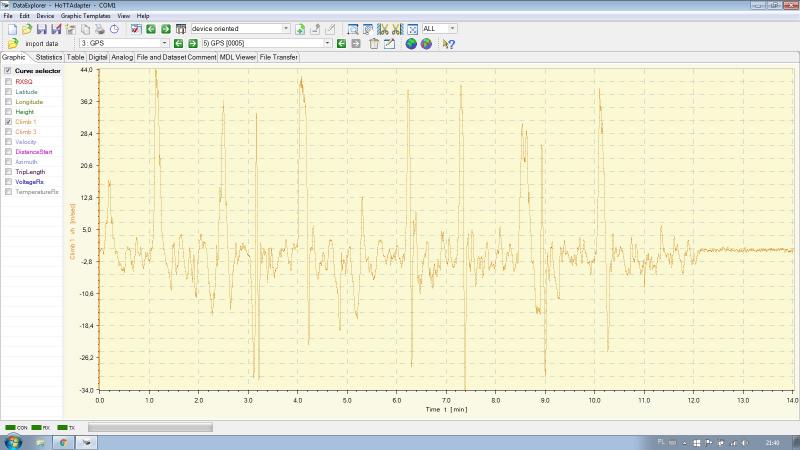The width and height of the screenshot is (800, 450).
Task: Enable the Height curve checkbox
Action: 9,112
